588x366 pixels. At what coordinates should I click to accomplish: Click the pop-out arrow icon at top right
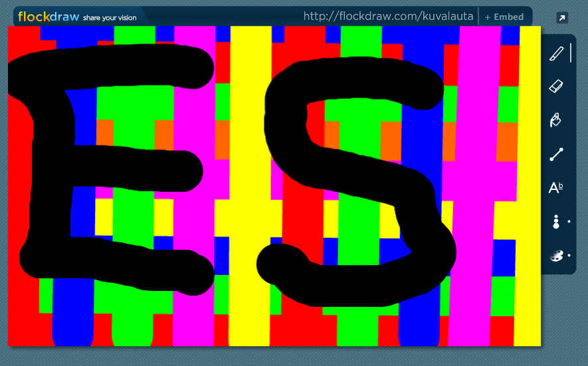coord(562,18)
